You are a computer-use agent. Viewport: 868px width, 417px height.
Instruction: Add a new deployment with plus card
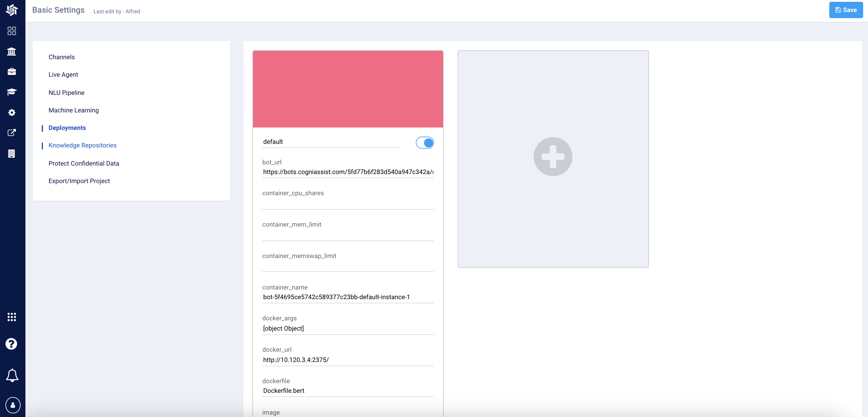[x=553, y=157]
